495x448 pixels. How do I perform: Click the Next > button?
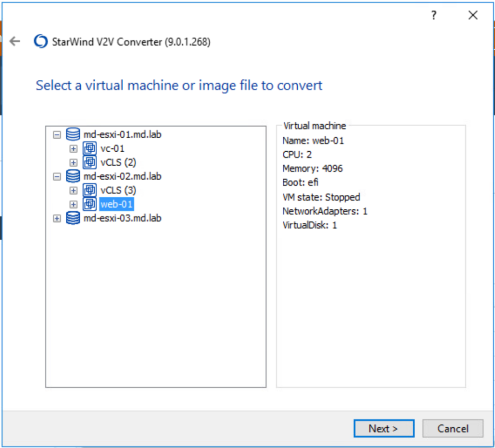(383, 428)
